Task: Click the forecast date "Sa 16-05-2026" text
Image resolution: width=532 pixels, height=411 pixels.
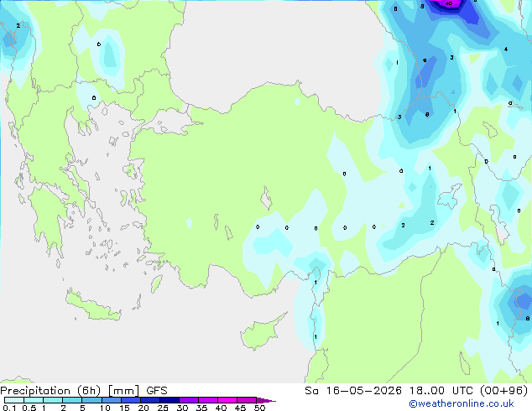Action: coord(353,391)
